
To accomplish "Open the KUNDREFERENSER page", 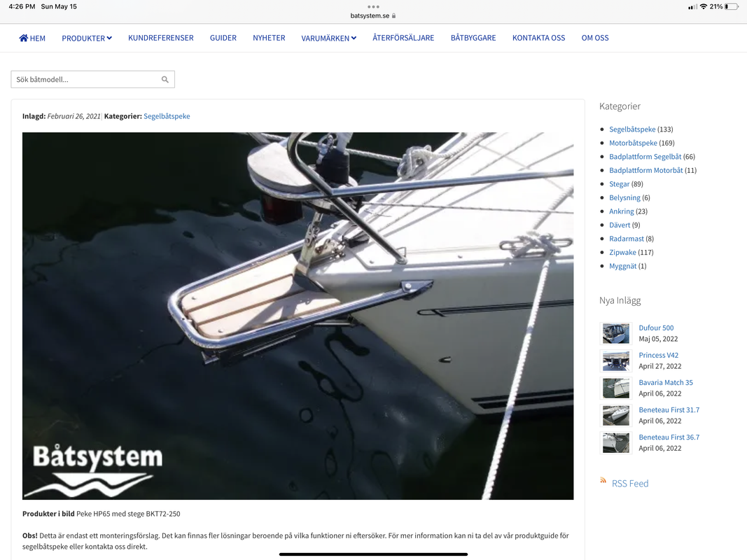I will (160, 38).
